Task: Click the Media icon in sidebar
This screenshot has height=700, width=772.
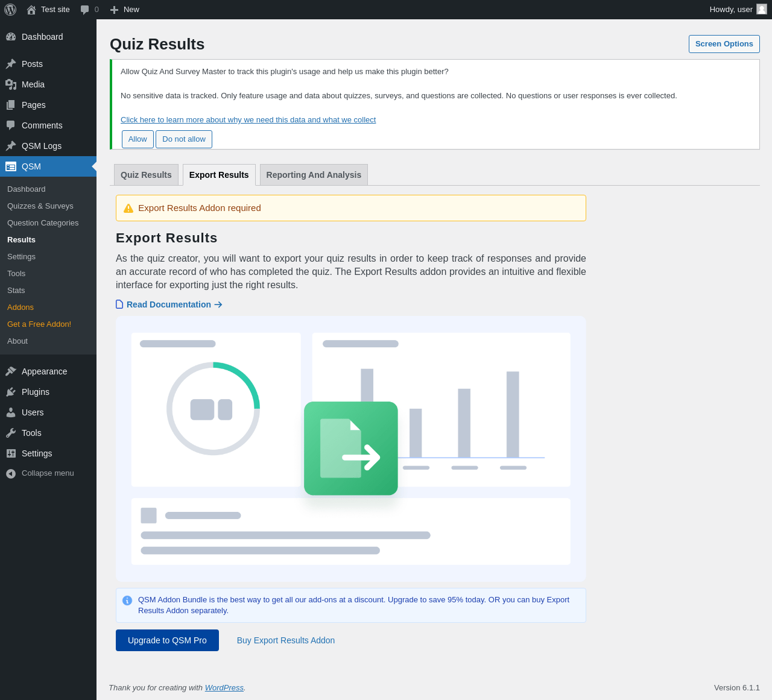Action: [11, 84]
